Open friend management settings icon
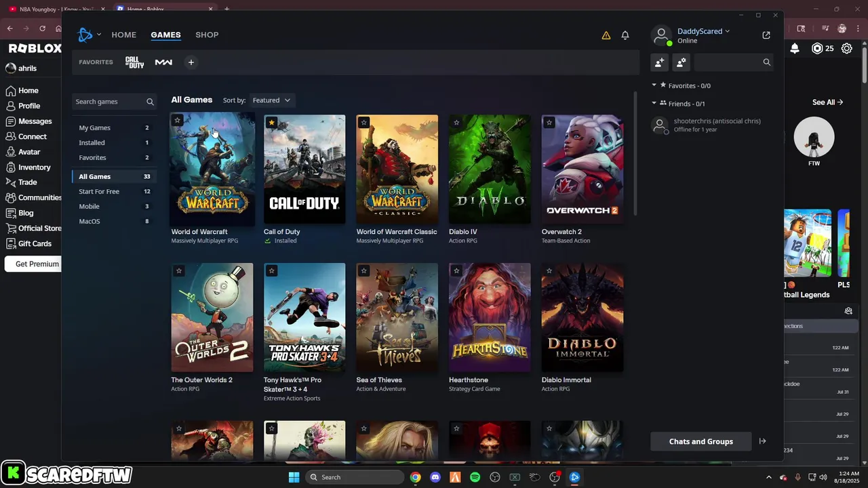The image size is (868, 488). 681,62
